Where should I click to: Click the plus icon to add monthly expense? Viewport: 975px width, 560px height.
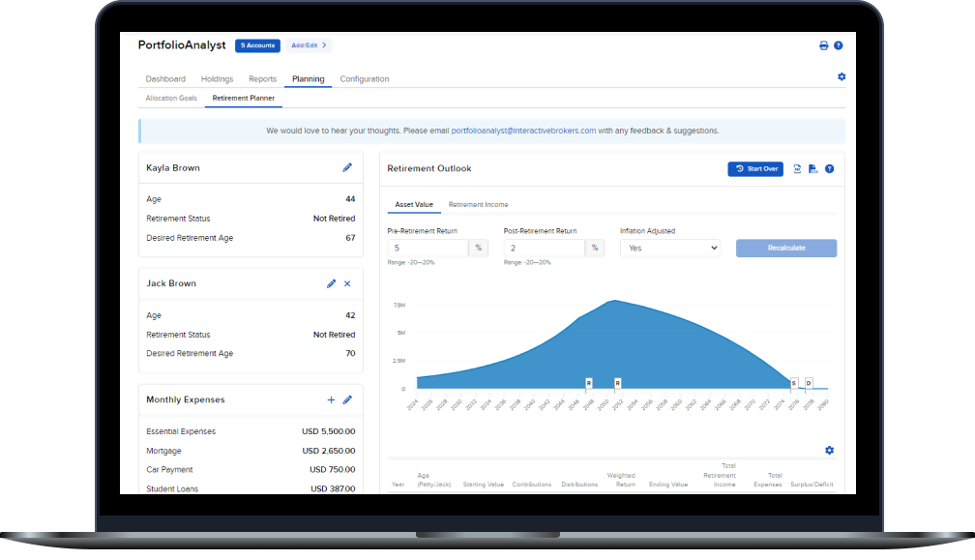[x=331, y=399]
